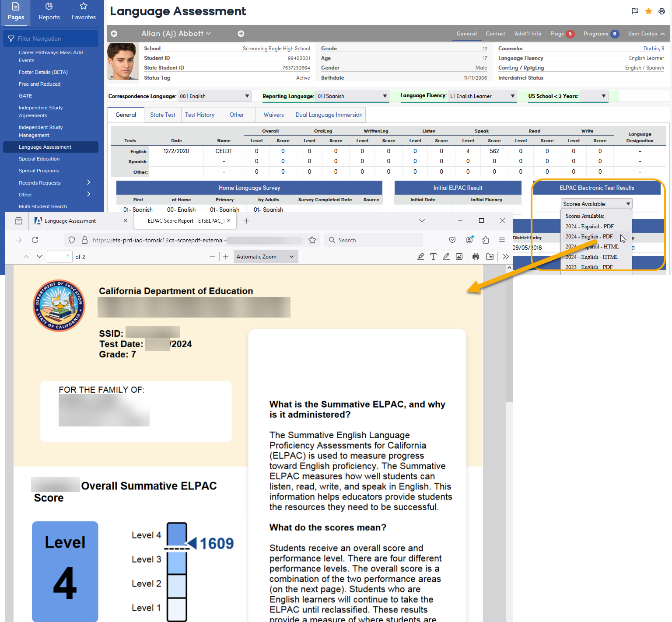Toggle the bookmark star in the address bar

312,240
